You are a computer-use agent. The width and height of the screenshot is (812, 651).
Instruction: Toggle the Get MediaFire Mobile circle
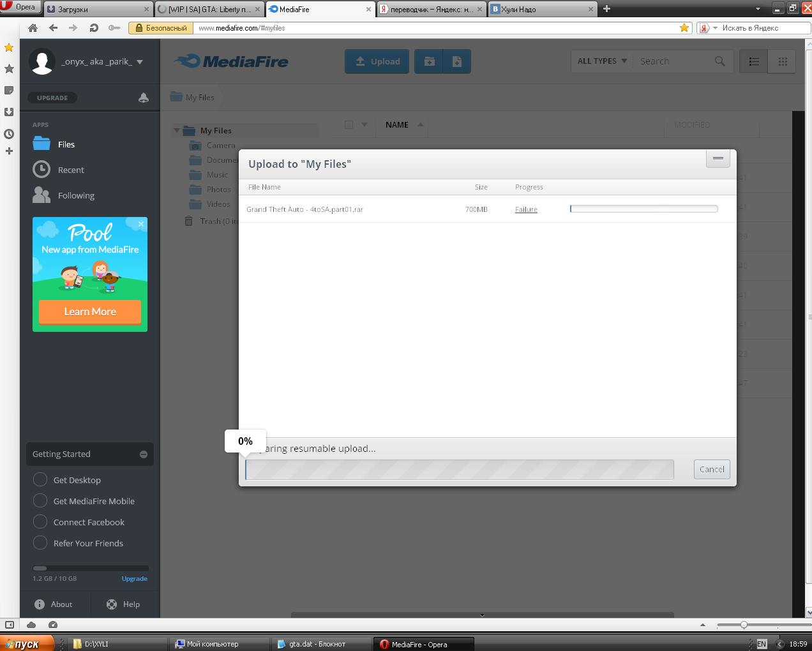(x=40, y=501)
